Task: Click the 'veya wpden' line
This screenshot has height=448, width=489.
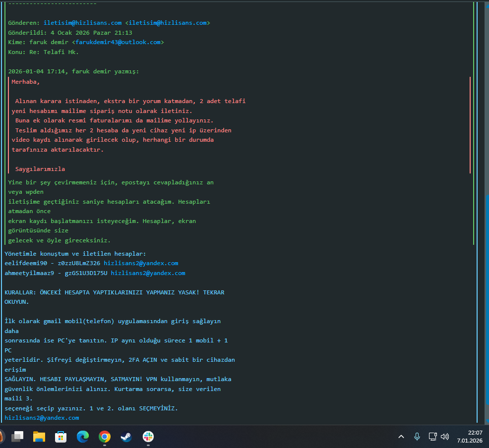Action: (26, 192)
